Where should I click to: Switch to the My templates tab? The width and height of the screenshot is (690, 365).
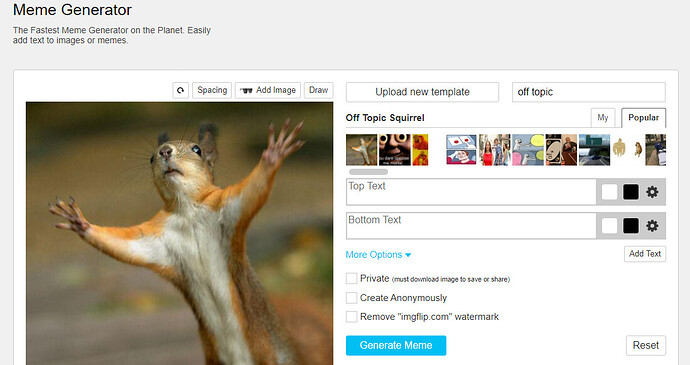coord(603,118)
